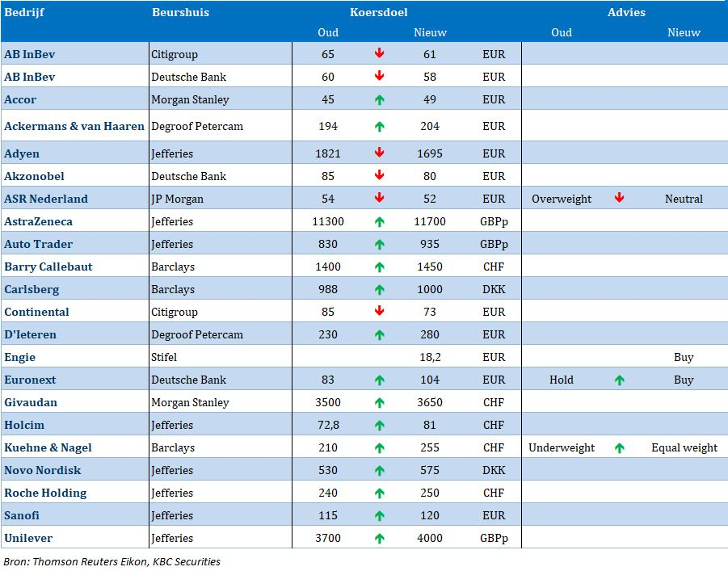The height and width of the screenshot is (571, 728).
Task: Click the Nieuw subheader under Advies
Action: pyautogui.click(x=684, y=32)
